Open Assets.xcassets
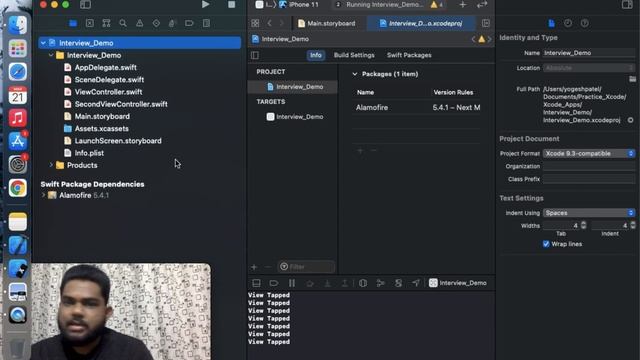640x360 pixels. click(x=101, y=129)
